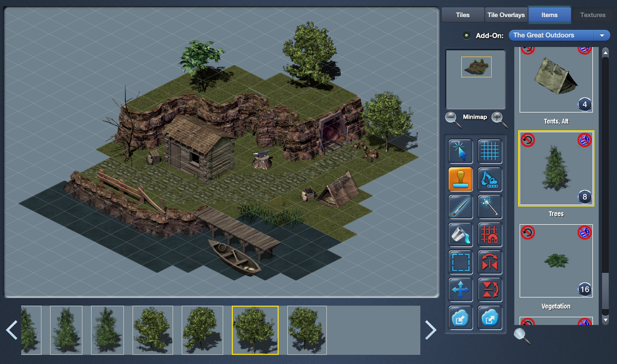Click the item list scroll up arrow
The image size is (617, 364).
[605, 52]
